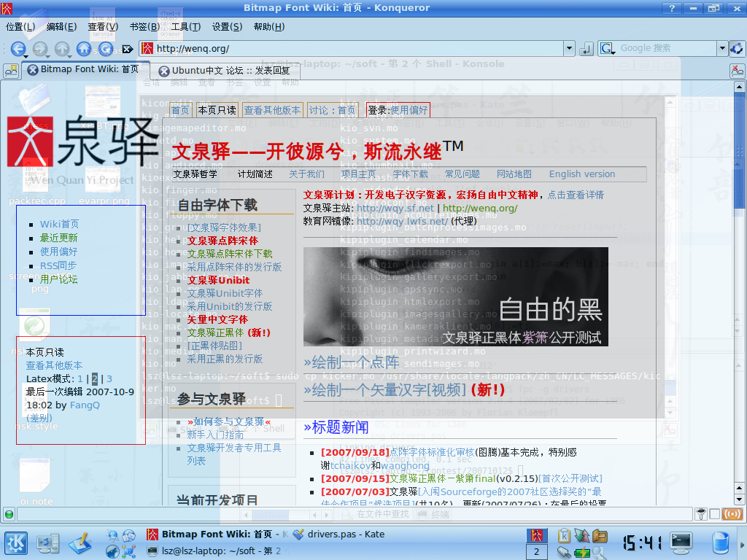Click the orange RSS feed icon in the status bar
This screenshot has height=560, width=747.
pyautogui.click(x=732, y=514)
